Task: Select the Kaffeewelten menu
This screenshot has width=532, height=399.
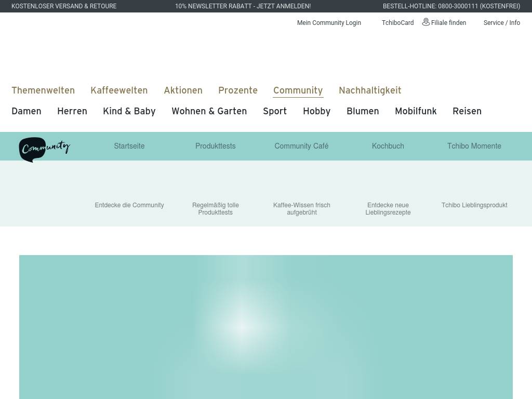Action: 119,90
